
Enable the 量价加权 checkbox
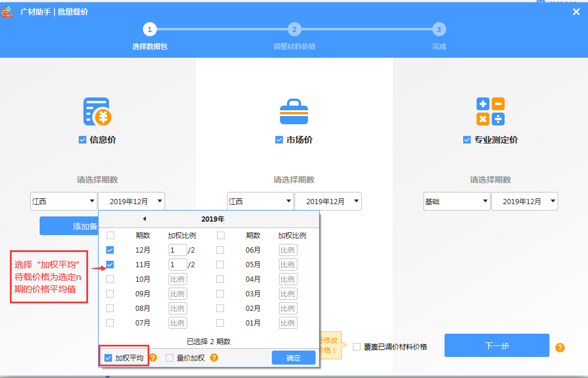tap(170, 358)
